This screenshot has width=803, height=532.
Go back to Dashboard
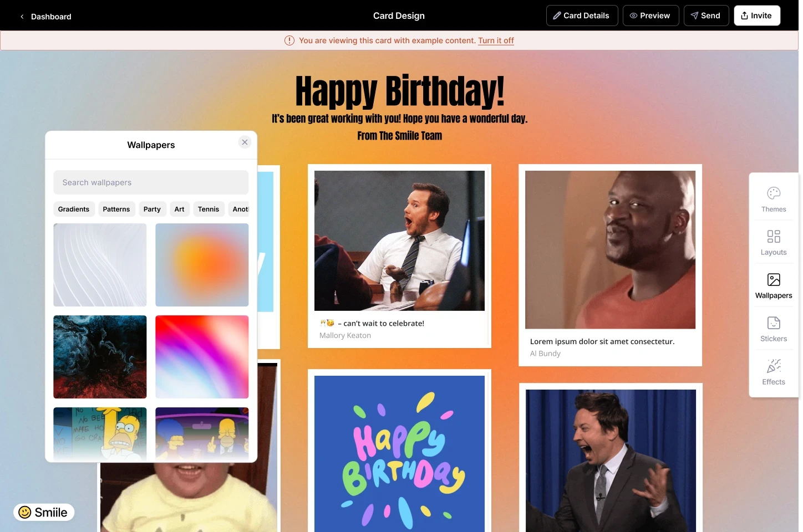(x=51, y=17)
